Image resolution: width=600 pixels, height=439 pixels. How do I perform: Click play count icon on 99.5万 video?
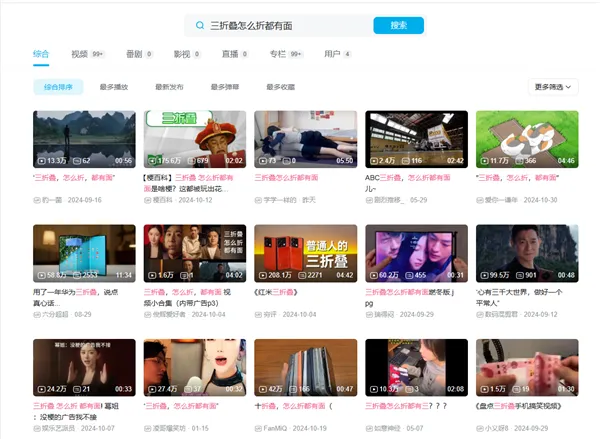tap(484, 274)
